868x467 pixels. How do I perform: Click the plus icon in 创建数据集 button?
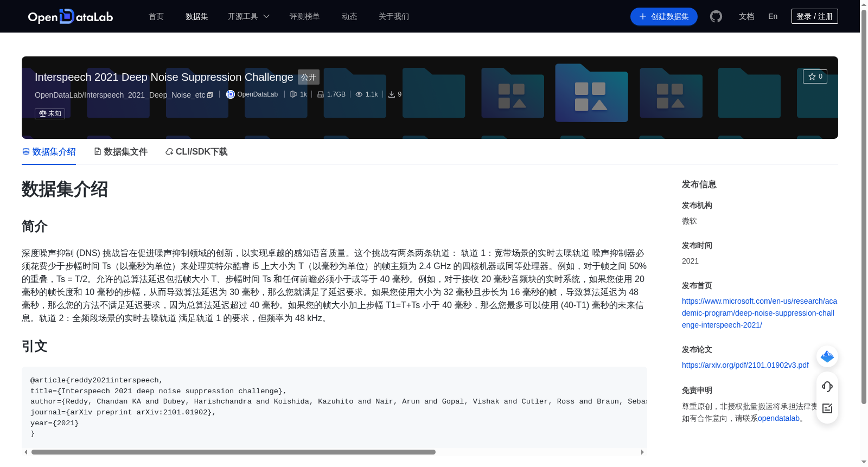coord(643,16)
